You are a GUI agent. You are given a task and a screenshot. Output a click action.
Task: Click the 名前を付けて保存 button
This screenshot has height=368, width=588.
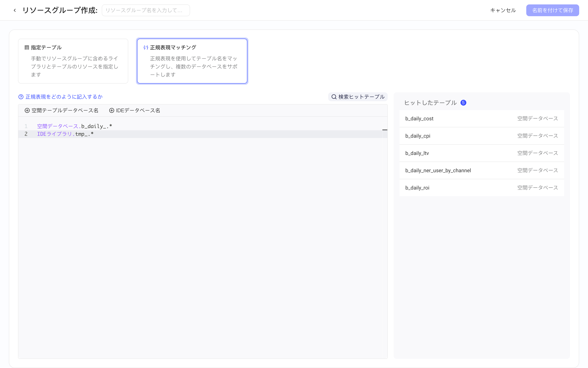pos(553,10)
